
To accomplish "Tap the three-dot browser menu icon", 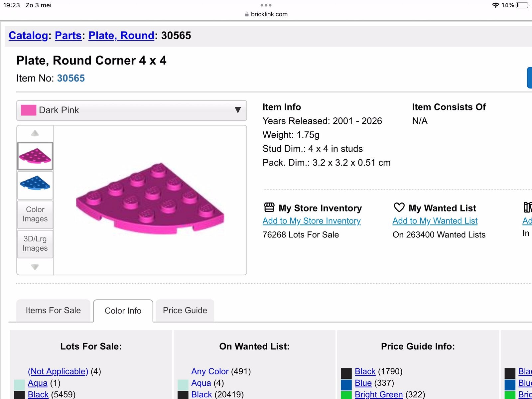I will (266, 5).
